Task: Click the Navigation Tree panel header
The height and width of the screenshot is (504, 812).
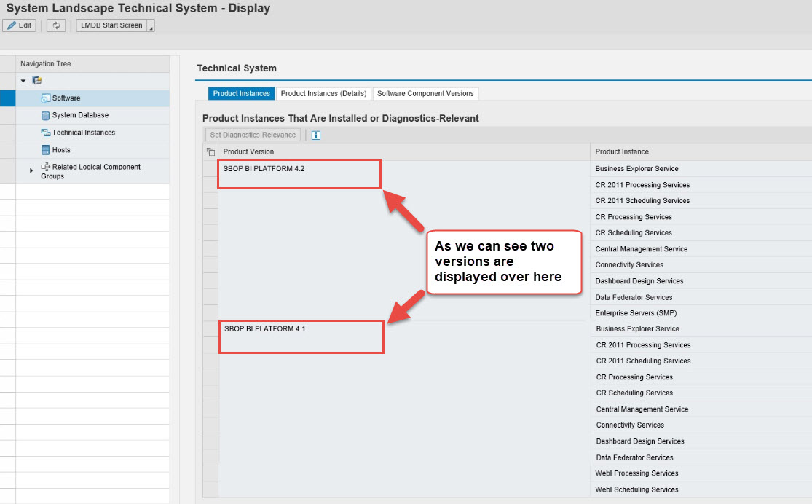Action: [92, 63]
